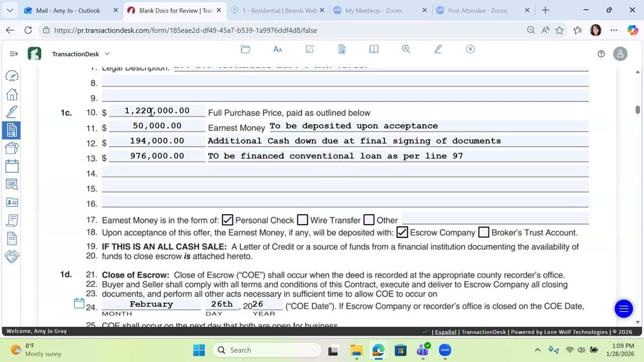Open File Explorer from the taskbar
This screenshot has height=362, width=644.
pos(356,350)
